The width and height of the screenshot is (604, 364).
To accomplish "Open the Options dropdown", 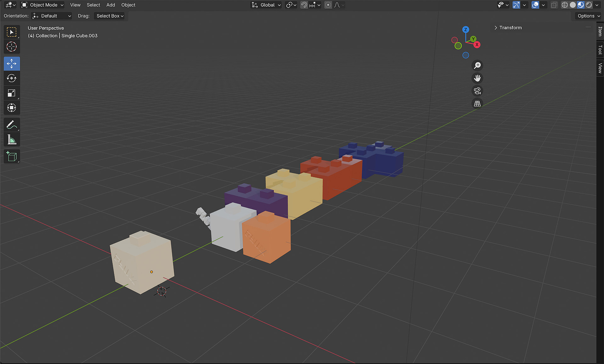I will [x=588, y=16].
